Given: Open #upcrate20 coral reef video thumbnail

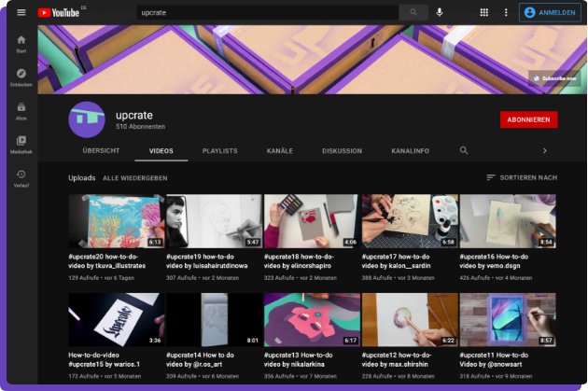Looking at the screenshot, I should pyautogui.click(x=117, y=221).
